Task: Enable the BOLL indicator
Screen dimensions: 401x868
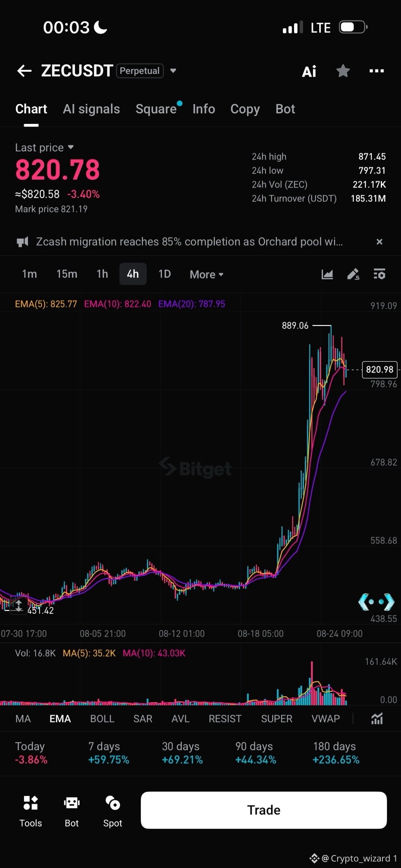Action: pos(102,719)
